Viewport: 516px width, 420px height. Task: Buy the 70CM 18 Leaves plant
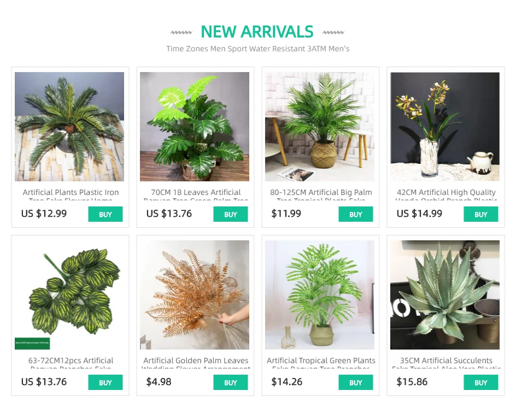[x=230, y=214]
